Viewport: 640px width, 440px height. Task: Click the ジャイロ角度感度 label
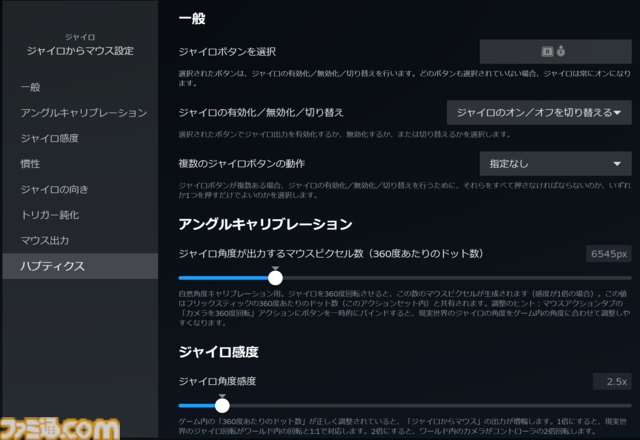coord(217,381)
